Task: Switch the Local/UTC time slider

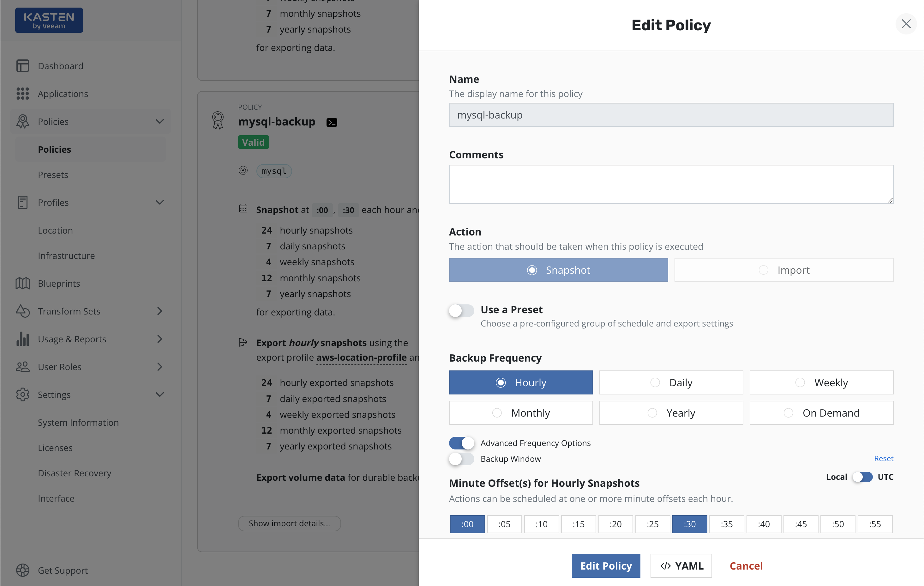Action: [862, 477]
